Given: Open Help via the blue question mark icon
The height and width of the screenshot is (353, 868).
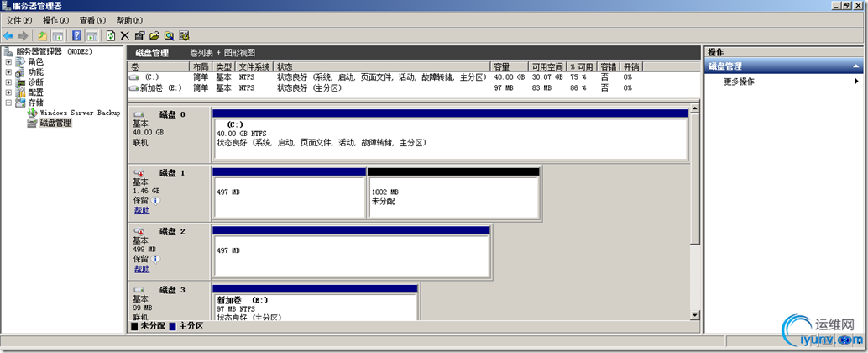Looking at the screenshot, I should [77, 36].
